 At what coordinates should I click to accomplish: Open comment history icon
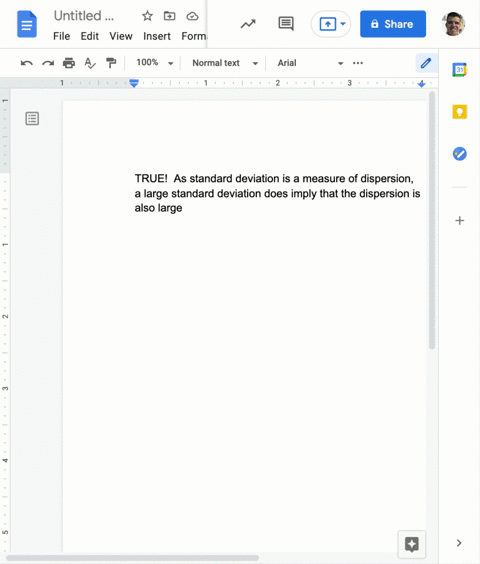pyautogui.click(x=286, y=24)
